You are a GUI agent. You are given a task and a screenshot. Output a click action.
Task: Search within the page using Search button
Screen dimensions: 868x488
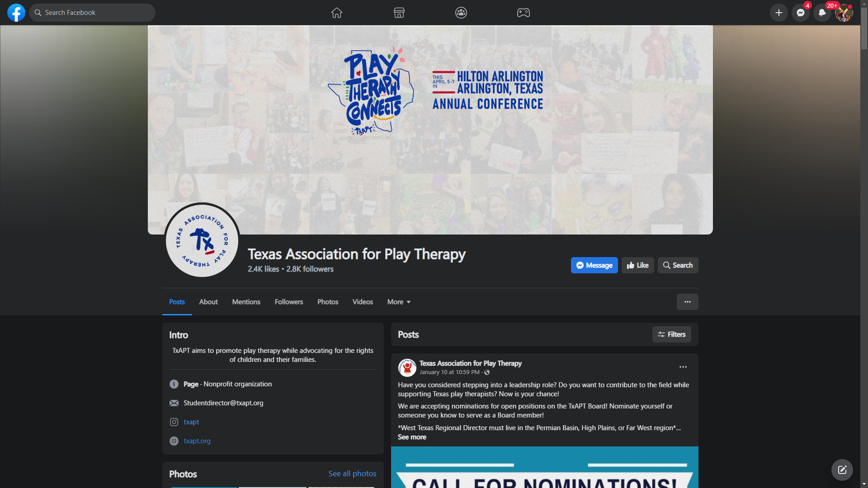[678, 265]
